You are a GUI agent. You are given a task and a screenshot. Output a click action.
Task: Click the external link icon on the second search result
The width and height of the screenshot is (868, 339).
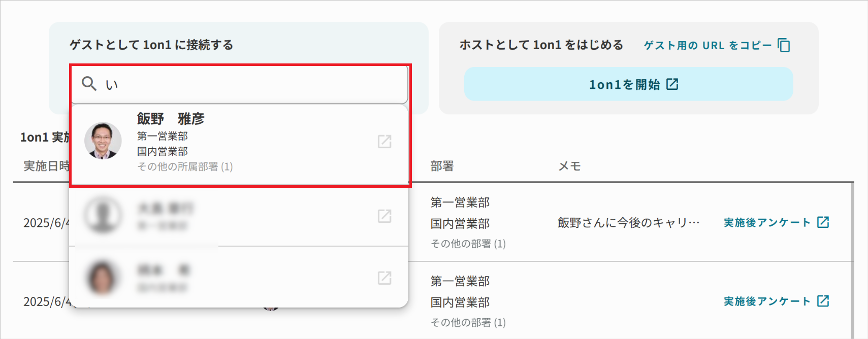point(384,216)
